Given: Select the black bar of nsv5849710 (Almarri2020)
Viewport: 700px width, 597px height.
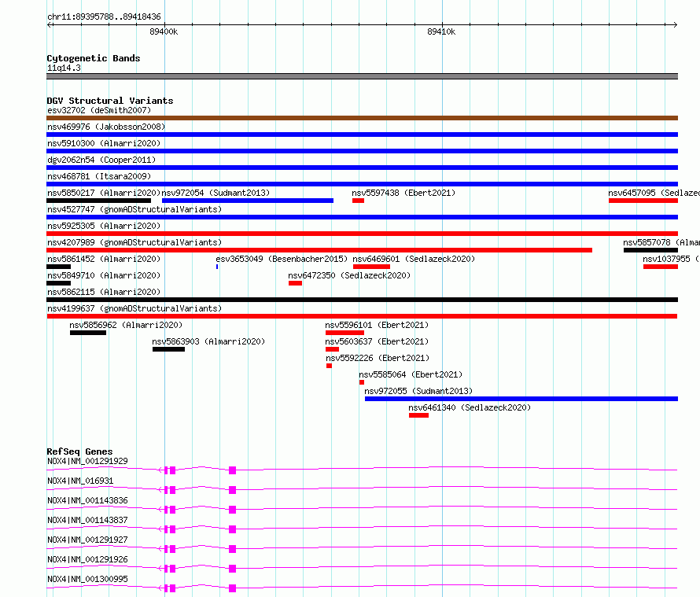Looking at the screenshot, I should click(58, 283).
